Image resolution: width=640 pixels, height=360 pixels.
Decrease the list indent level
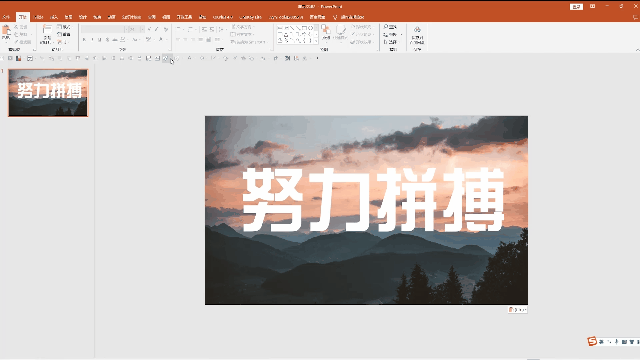[x=204, y=29]
